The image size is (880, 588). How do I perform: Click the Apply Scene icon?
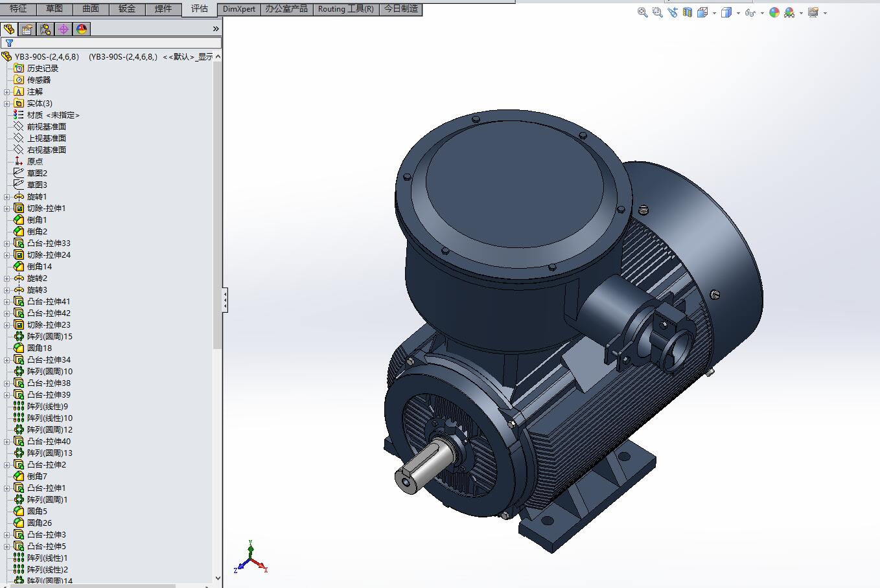789,12
